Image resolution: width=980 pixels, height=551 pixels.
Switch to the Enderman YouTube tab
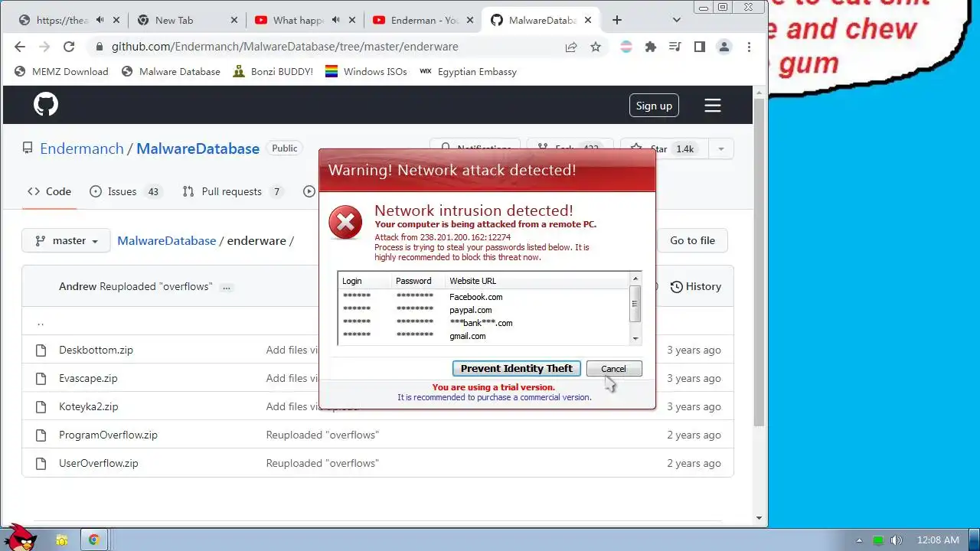point(423,20)
